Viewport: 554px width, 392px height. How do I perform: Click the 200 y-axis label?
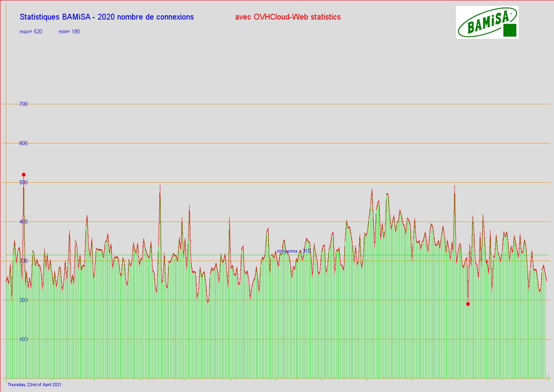coord(24,300)
